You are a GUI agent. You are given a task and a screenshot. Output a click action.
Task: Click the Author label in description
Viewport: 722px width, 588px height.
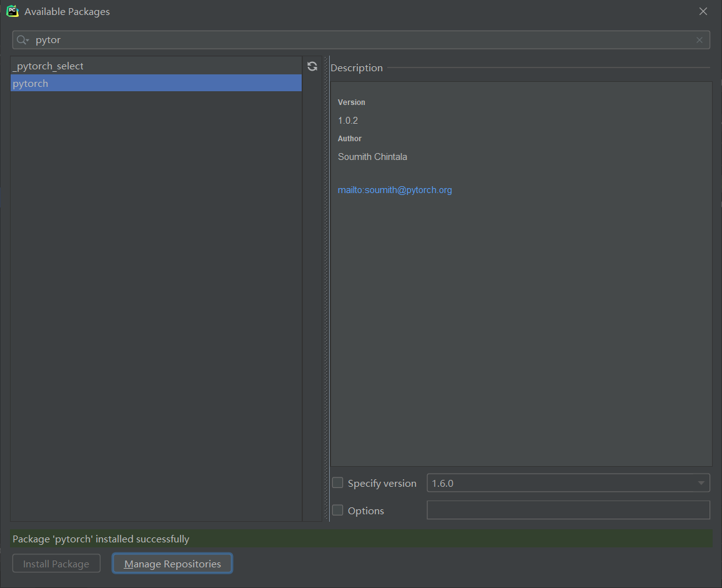(350, 139)
